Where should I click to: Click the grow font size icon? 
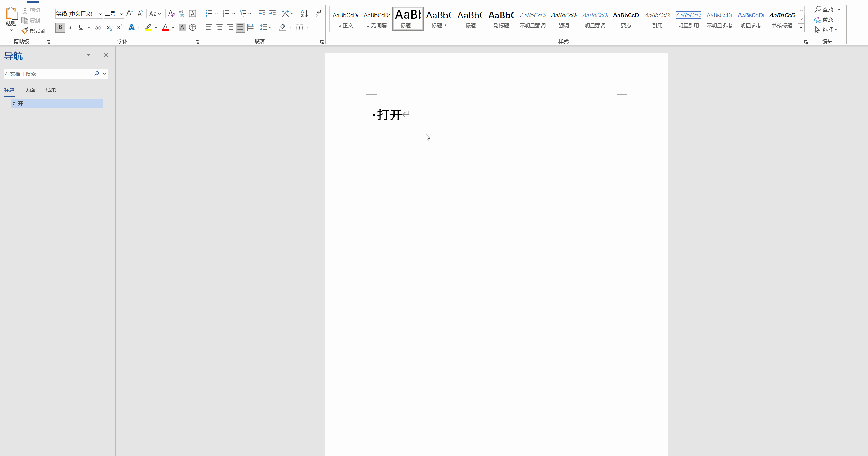click(x=130, y=14)
